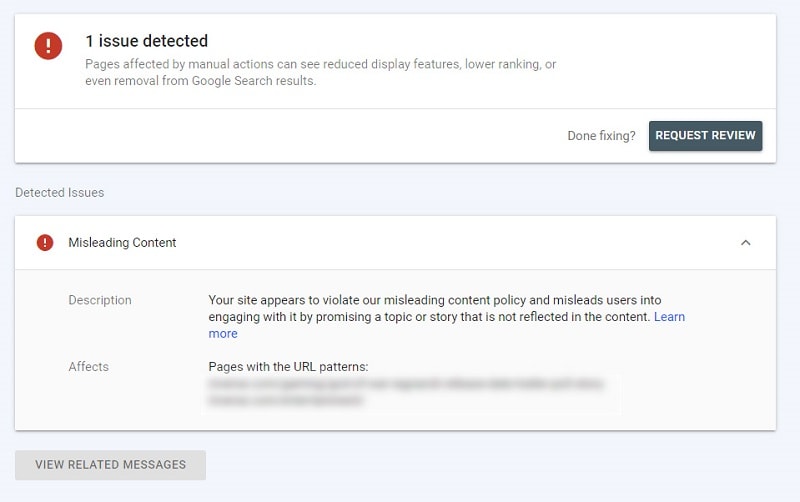Click the Description label
Viewport: 800px width, 502px height.
[x=99, y=300]
